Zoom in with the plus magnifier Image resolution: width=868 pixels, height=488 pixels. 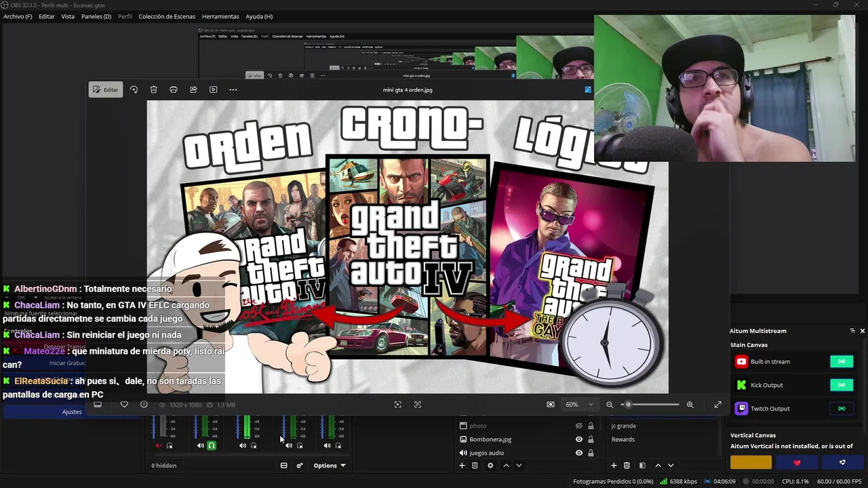click(x=690, y=405)
